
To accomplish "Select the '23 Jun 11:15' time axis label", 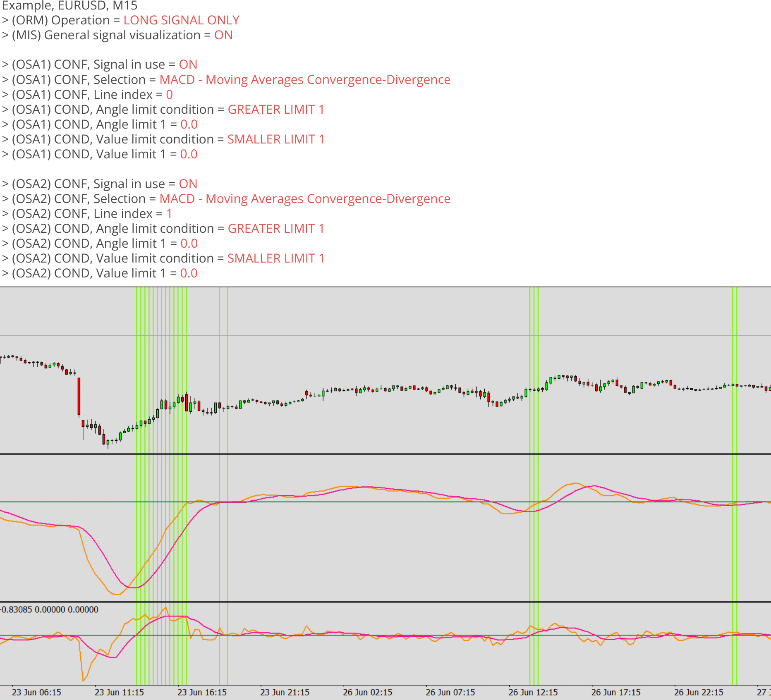I will point(119,692).
